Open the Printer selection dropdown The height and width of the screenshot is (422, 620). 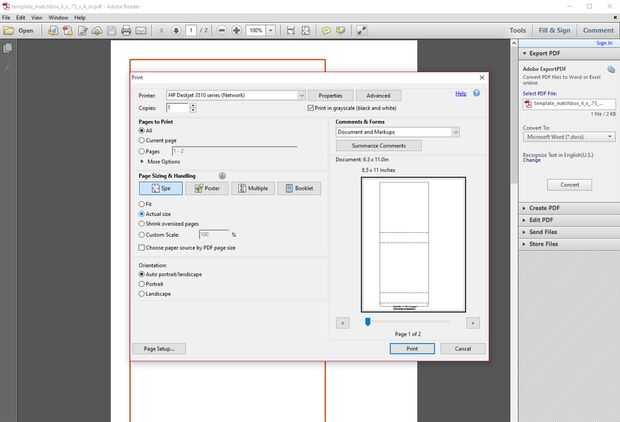pos(236,95)
